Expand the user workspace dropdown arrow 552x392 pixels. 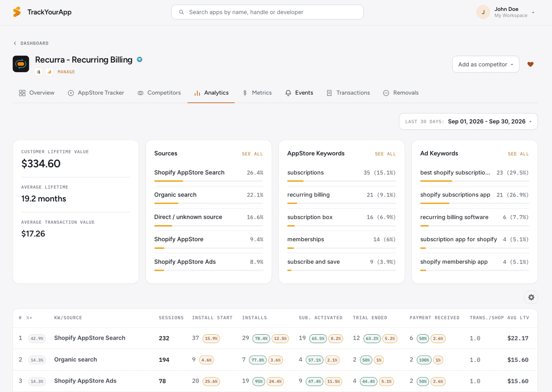533,13
